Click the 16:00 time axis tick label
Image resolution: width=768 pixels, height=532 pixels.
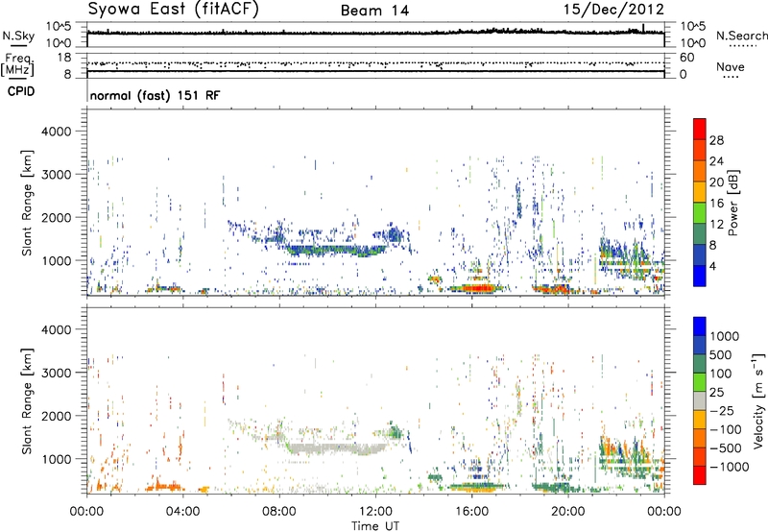point(471,512)
